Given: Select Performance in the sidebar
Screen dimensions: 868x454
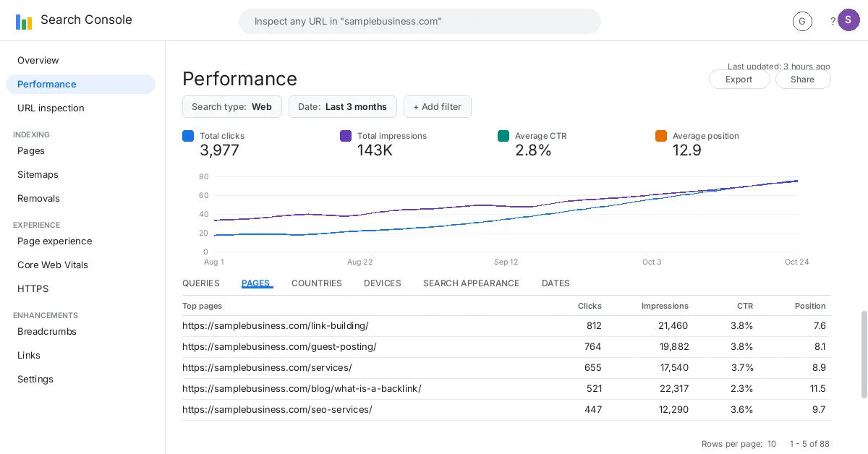Looking at the screenshot, I should pyautogui.click(x=80, y=85).
